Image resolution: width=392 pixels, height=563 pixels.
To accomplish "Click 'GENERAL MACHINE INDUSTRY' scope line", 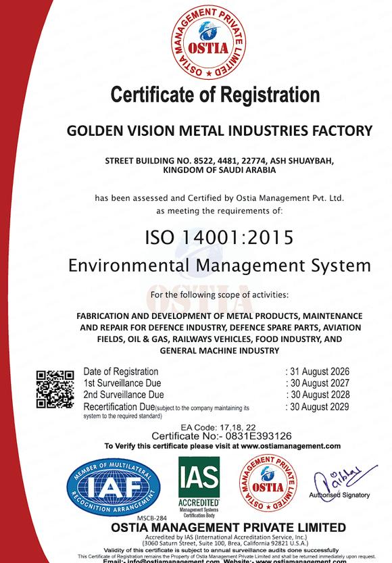I will coord(220,350).
